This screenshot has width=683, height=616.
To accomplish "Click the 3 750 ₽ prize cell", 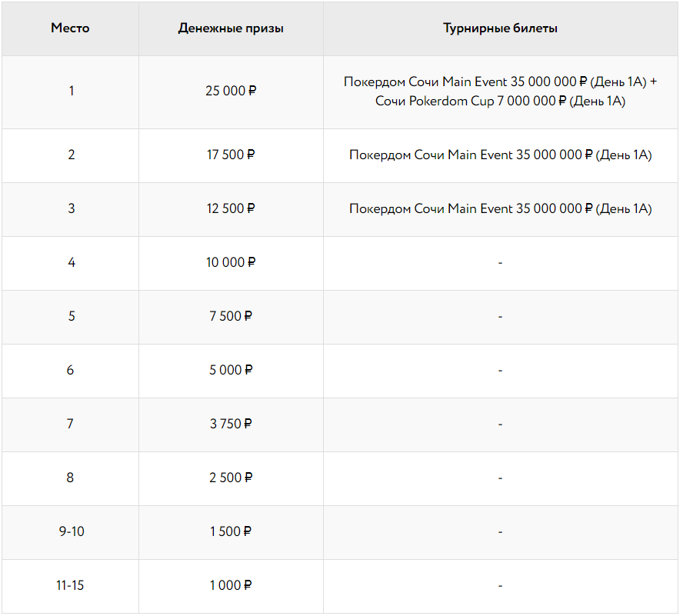I will click(x=231, y=424).
